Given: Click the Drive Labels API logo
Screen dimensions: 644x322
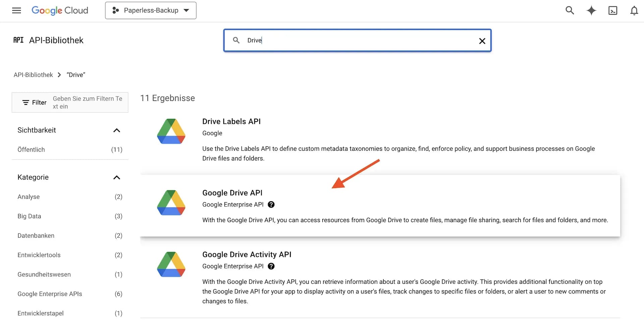Looking at the screenshot, I should coord(171,131).
